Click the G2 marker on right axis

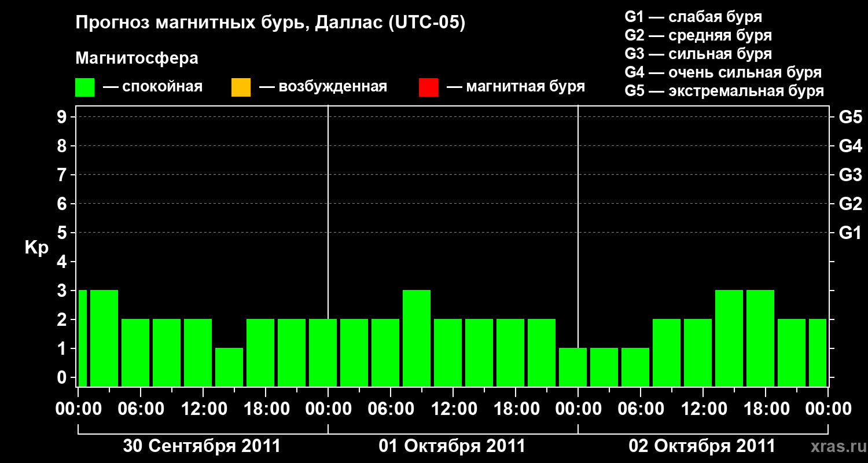(x=850, y=204)
